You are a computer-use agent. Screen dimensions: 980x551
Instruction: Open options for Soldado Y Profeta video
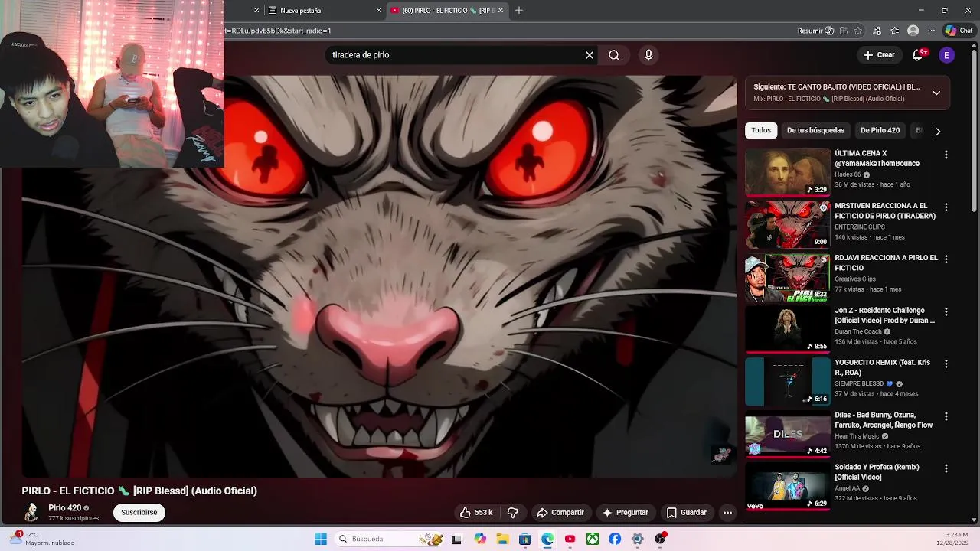(946, 468)
